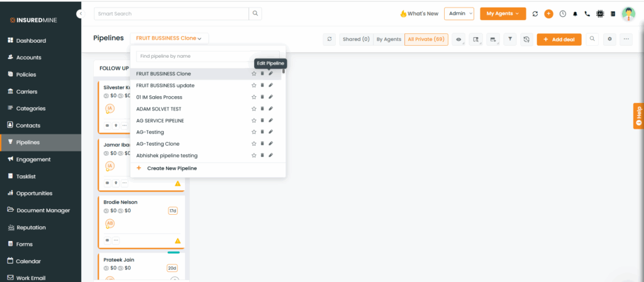The width and height of the screenshot is (644, 282).
Task: Select FRUIT BUSSINESS update pipeline
Action: coord(165,85)
